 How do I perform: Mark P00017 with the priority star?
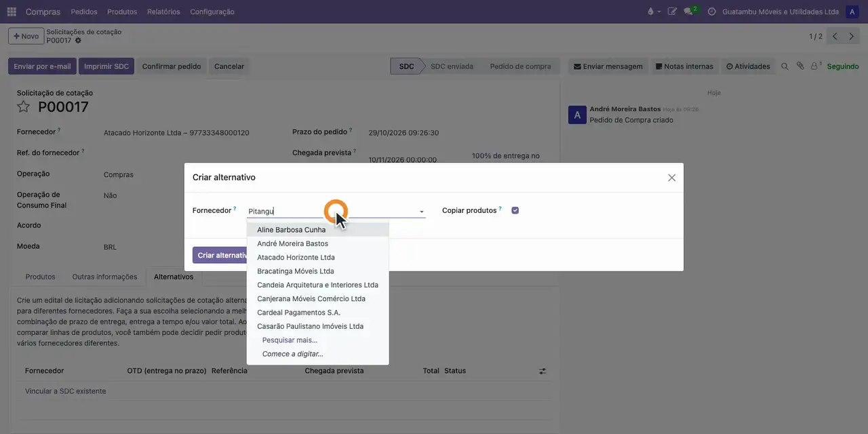(x=23, y=106)
